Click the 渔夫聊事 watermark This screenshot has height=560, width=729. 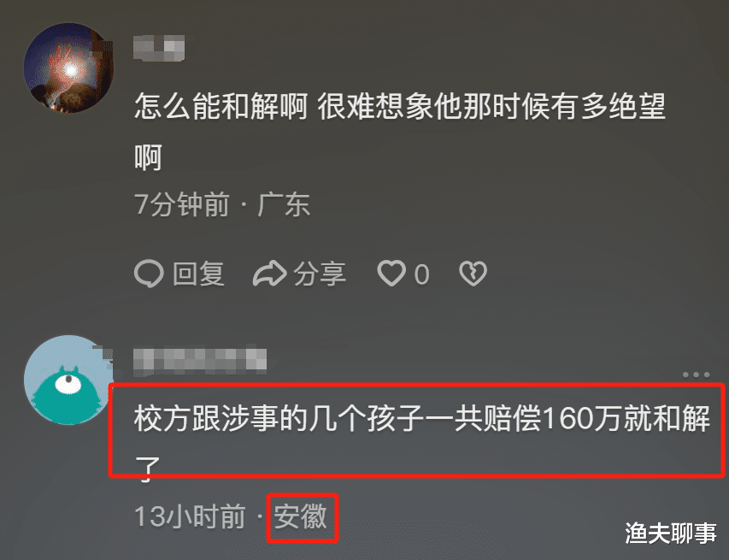click(671, 533)
